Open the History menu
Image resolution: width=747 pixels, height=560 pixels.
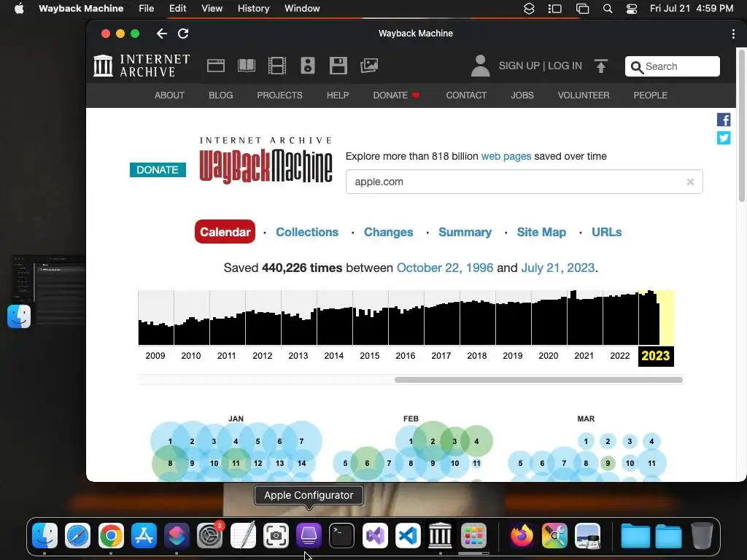click(x=253, y=9)
